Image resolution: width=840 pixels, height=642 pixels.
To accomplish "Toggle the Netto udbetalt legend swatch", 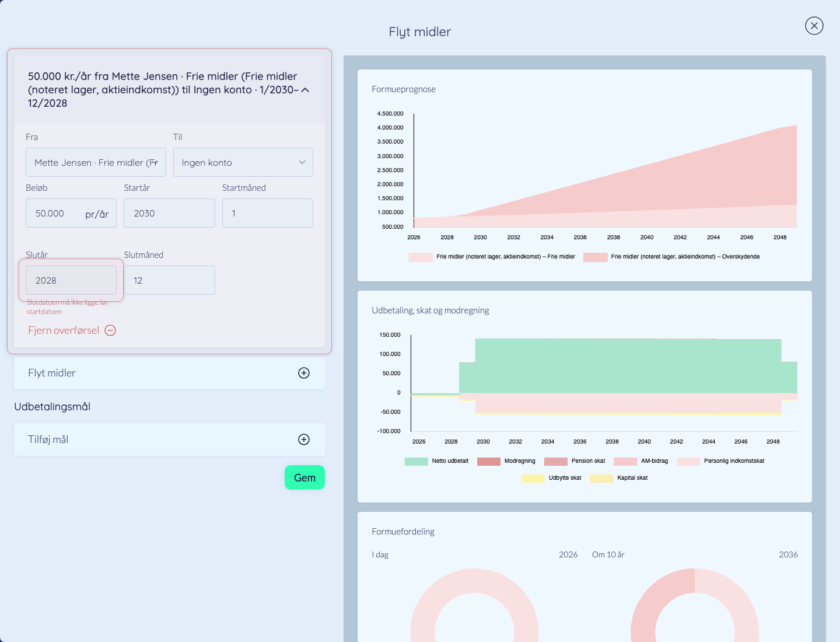I will (416, 461).
